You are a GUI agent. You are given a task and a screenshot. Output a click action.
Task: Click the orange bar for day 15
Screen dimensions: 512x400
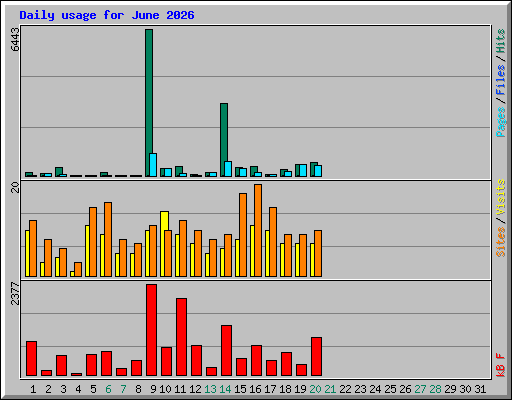click(x=243, y=235)
